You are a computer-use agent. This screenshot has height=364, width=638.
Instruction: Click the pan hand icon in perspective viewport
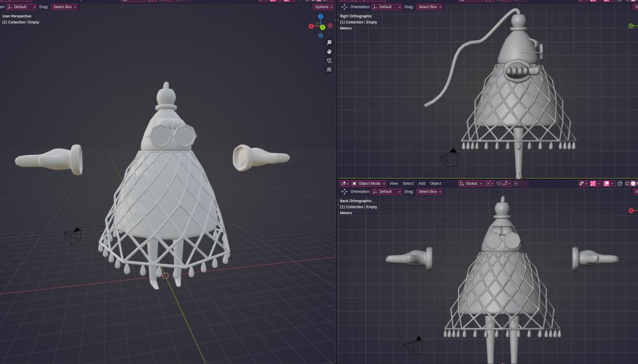tap(329, 51)
